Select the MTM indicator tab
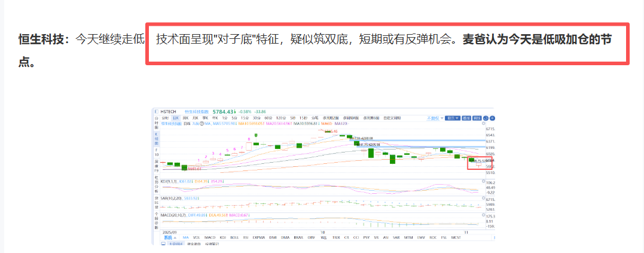The image size is (644, 253). point(408,237)
